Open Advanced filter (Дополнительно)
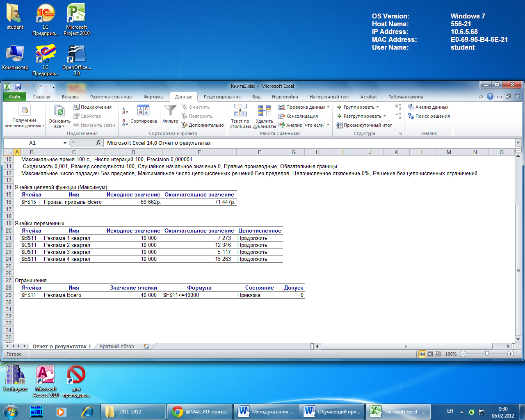Viewport: 525px width, 420px height. click(203, 125)
